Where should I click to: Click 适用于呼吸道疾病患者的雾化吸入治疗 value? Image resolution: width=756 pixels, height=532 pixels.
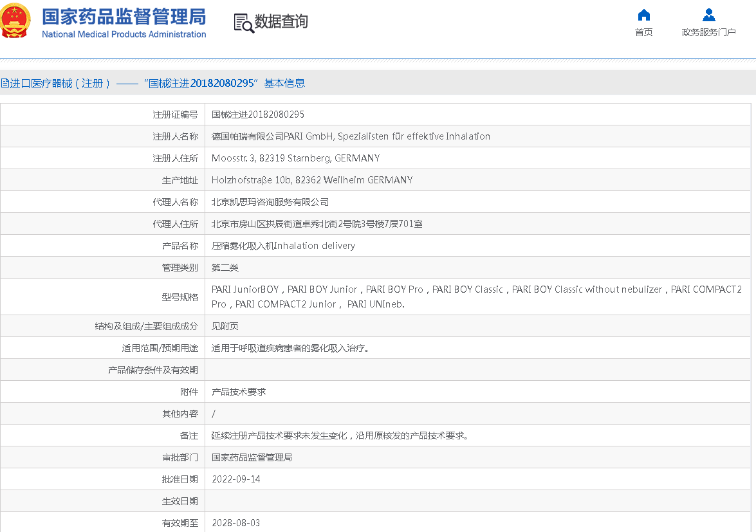(x=290, y=348)
